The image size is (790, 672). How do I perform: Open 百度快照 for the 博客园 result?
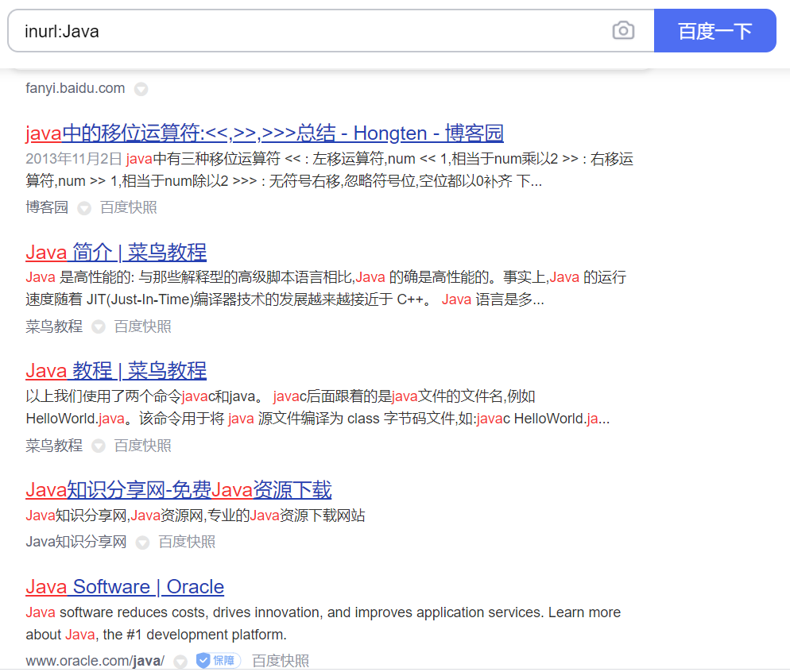pyautogui.click(x=129, y=207)
